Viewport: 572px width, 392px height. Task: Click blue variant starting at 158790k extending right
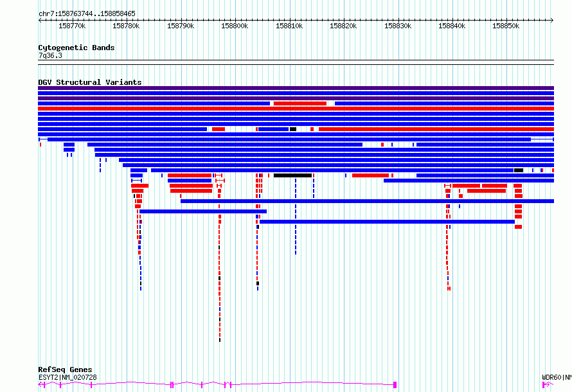[x=368, y=201]
